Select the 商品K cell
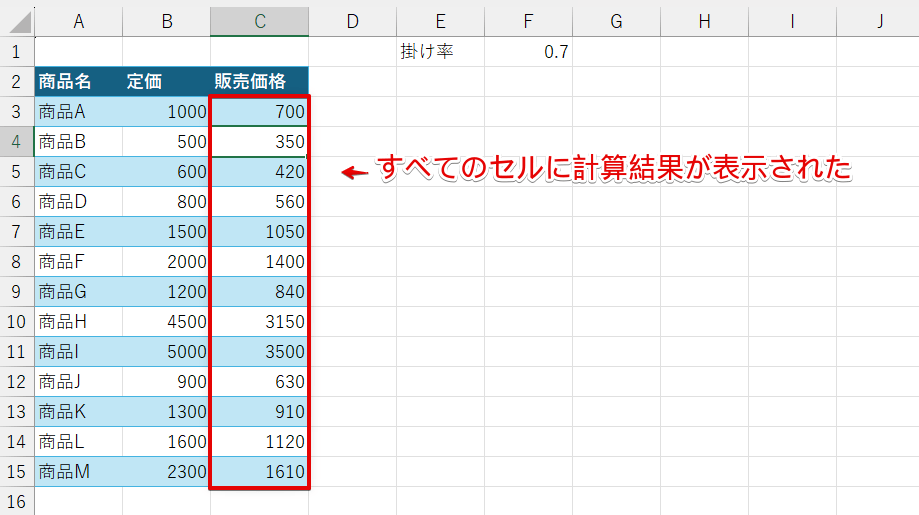The height and width of the screenshot is (515, 919). [x=79, y=411]
